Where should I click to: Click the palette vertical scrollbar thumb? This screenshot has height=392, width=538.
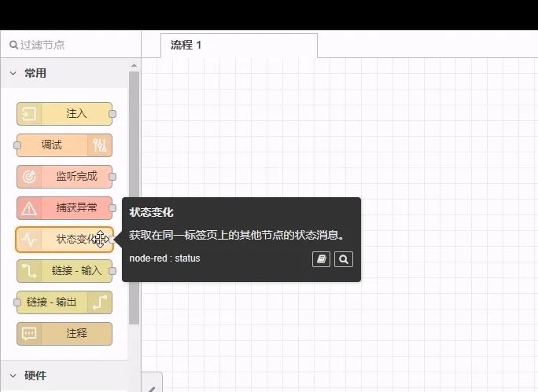[x=134, y=196]
